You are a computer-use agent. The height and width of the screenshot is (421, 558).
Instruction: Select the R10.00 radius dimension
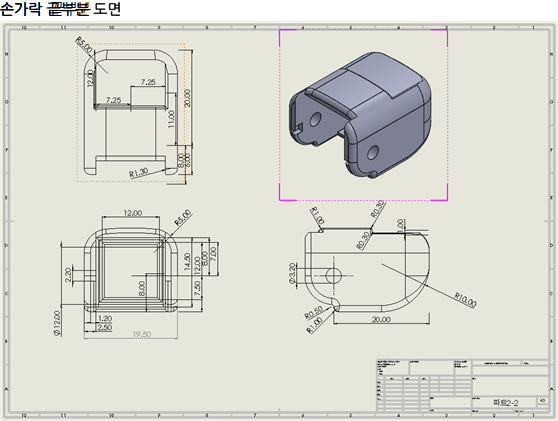(x=465, y=300)
